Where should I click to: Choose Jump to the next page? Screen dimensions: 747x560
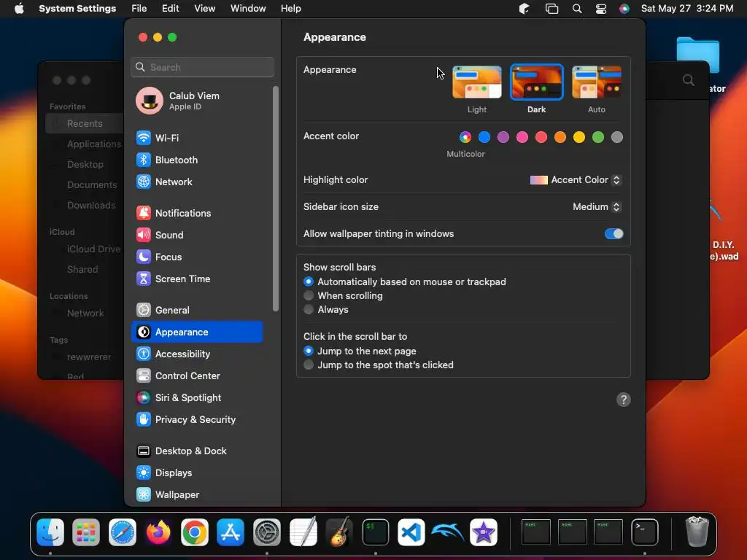(309, 351)
